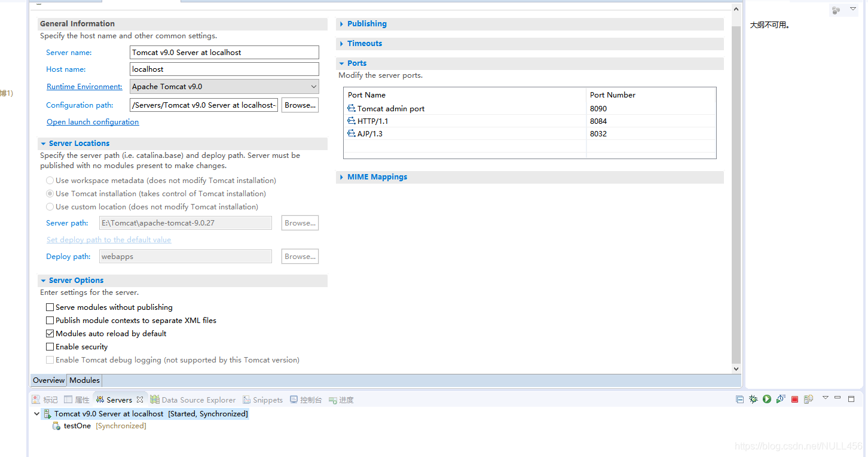The width and height of the screenshot is (868, 457).
Task: Click the Data Source Explorer tab icon
Action: (x=155, y=400)
